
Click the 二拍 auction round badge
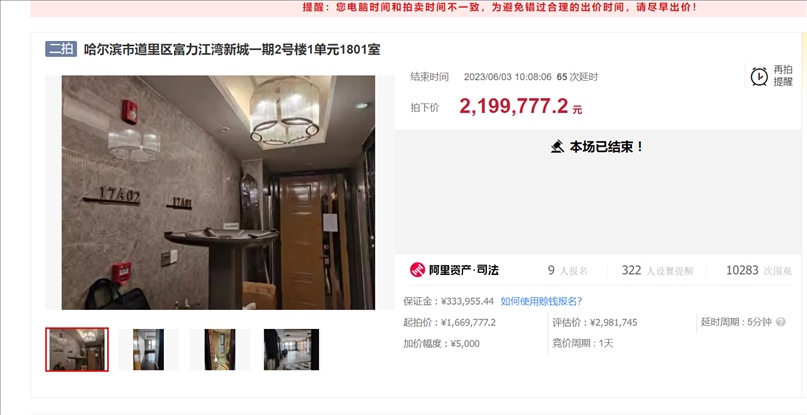[61, 49]
